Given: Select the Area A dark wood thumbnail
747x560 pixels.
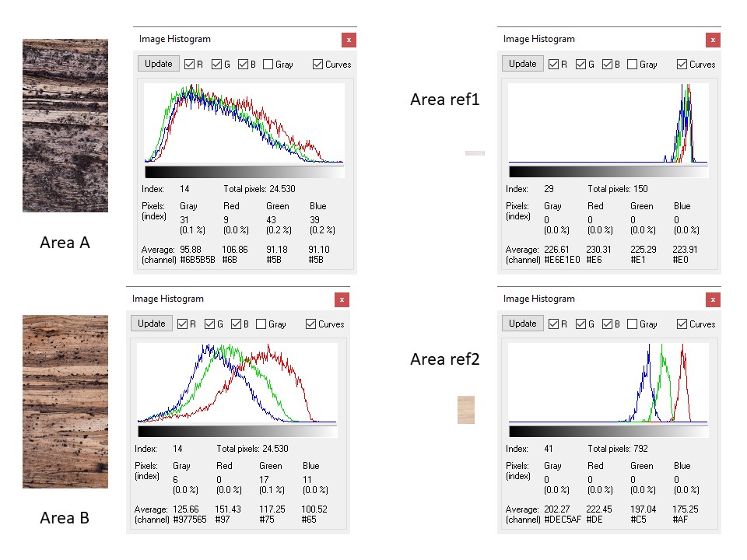Looking at the screenshot, I should [65, 126].
